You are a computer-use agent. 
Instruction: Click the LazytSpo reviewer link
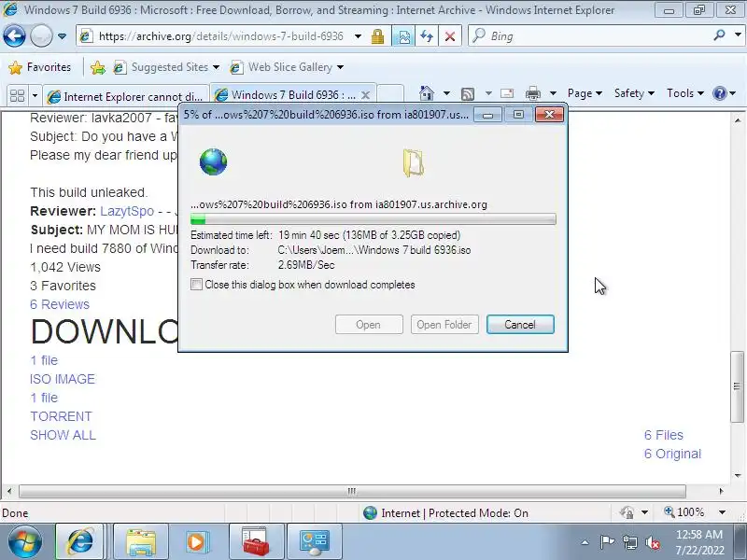(x=127, y=211)
